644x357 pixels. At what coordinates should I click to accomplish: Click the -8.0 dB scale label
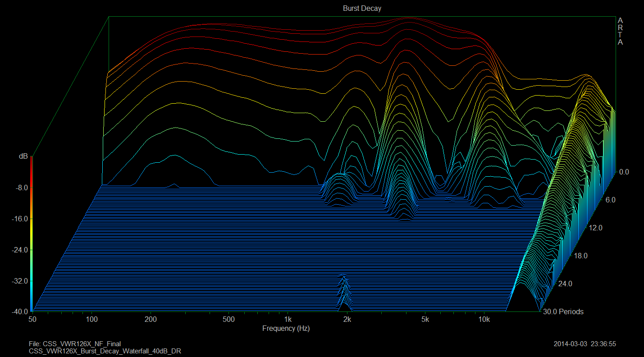click(21, 188)
